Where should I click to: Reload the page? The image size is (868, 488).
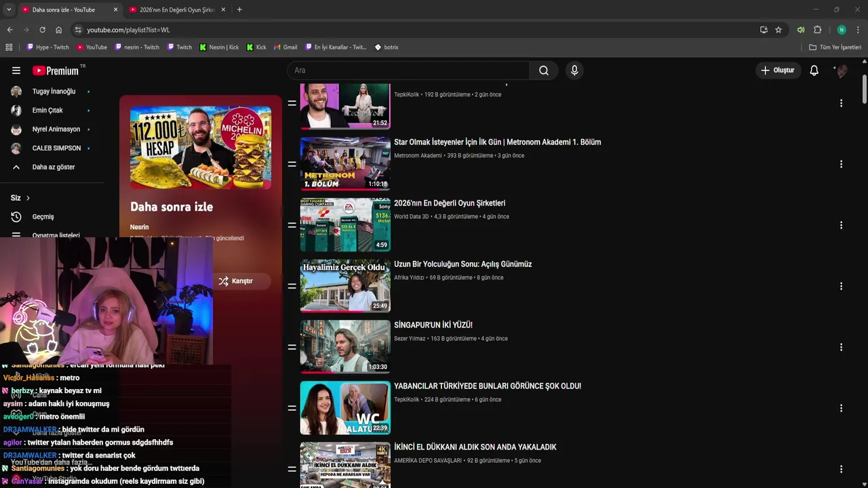(x=42, y=30)
